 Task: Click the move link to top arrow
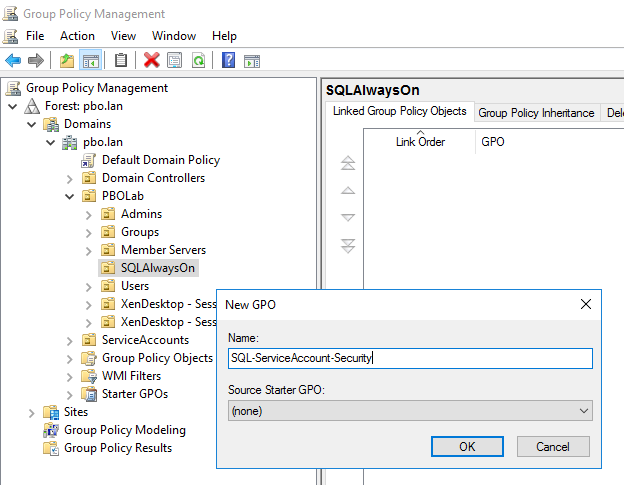click(x=348, y=163)
